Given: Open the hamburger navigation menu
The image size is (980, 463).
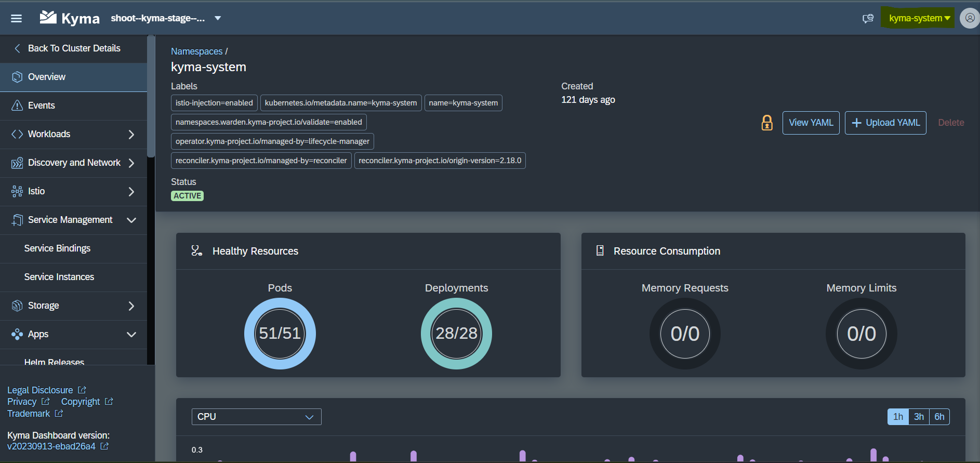Looking at the screenshot, I should pos(16,18).
